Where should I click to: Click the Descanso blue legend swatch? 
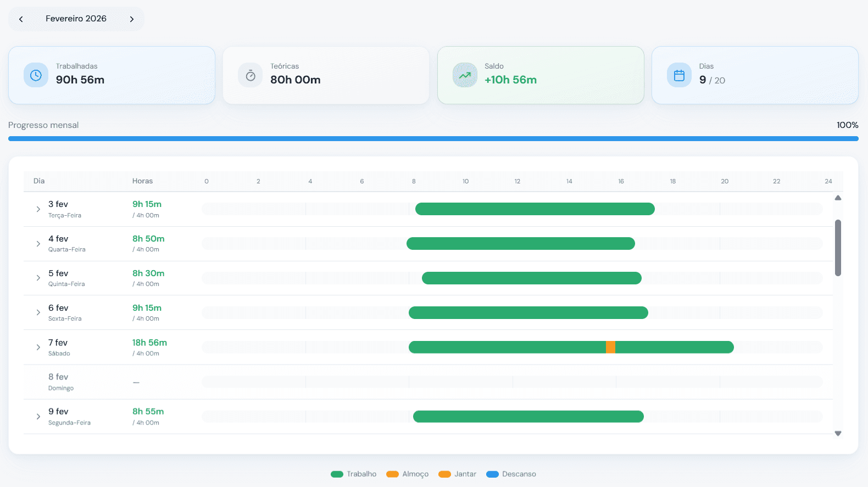pos(492,474)
